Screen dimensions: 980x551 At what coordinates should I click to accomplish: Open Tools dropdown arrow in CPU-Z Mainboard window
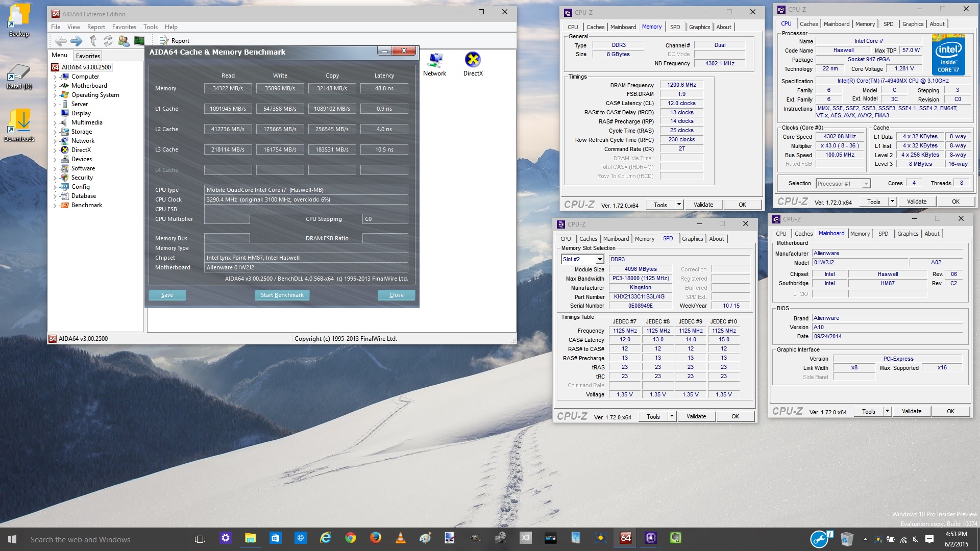click(x=887, y=411)
